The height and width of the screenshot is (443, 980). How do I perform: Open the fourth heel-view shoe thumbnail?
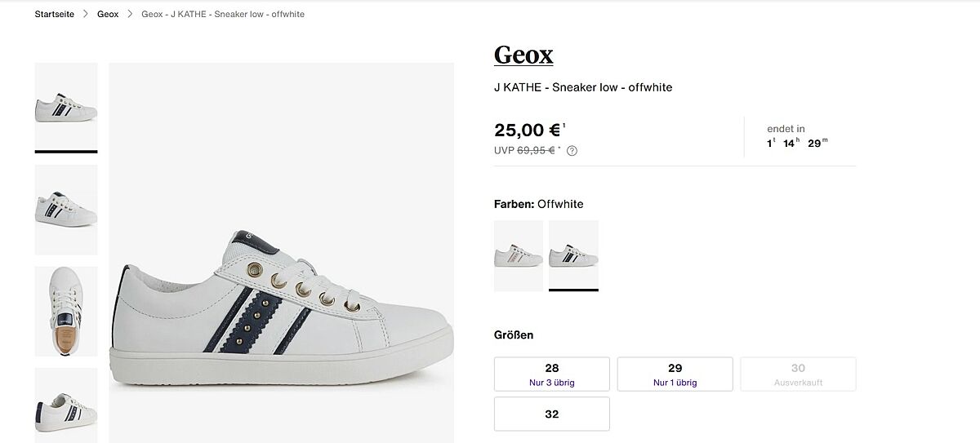[66, 405]
